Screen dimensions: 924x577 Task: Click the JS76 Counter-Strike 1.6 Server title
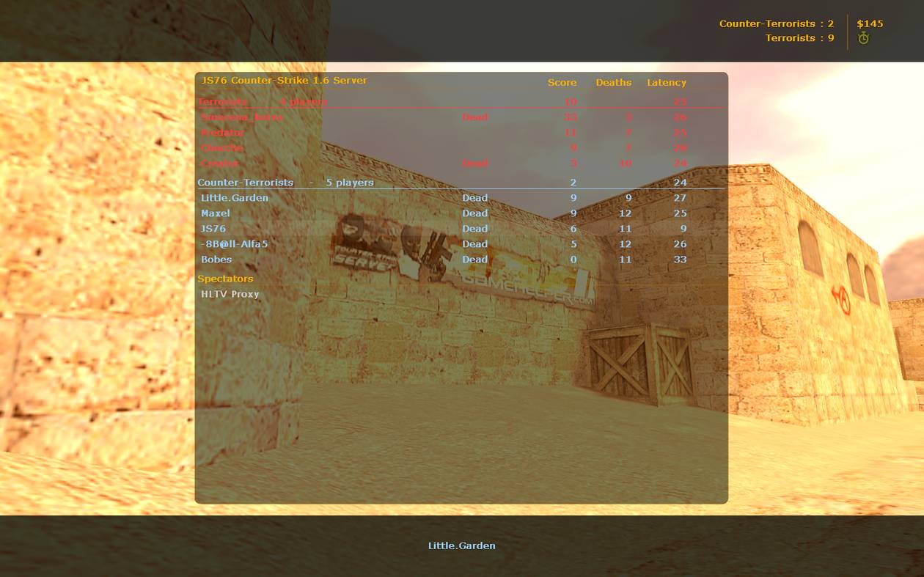click(x=285, y=81)
